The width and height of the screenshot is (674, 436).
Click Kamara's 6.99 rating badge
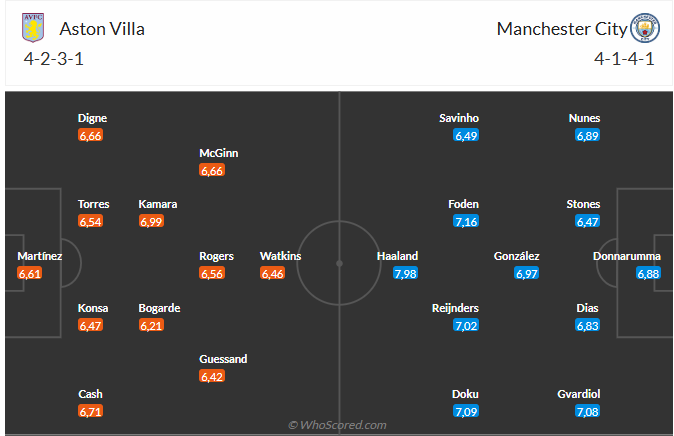click(151, 221)
